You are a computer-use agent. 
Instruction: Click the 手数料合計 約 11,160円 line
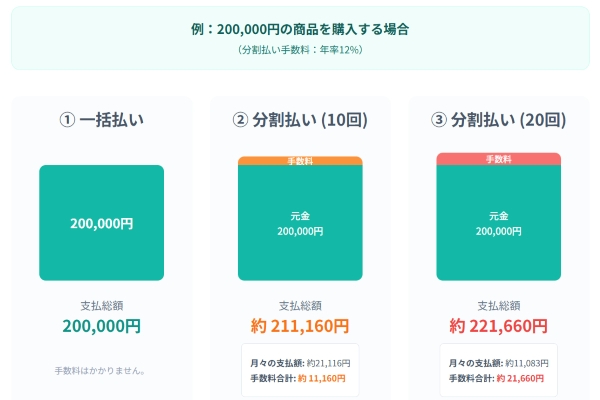(x=298, y=378)
